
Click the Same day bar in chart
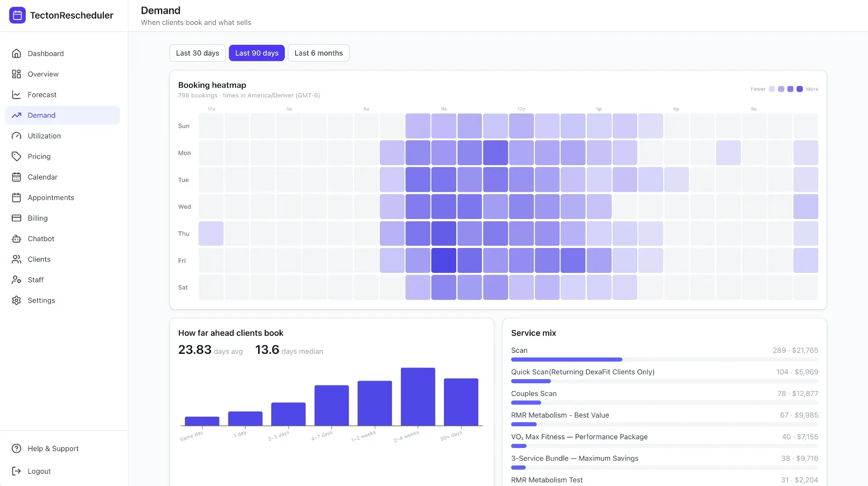pos(202,421)
